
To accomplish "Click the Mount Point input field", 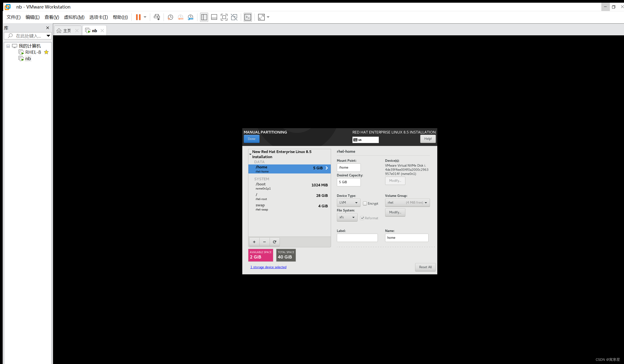I will pyautogui.click(x=349, y=168).
